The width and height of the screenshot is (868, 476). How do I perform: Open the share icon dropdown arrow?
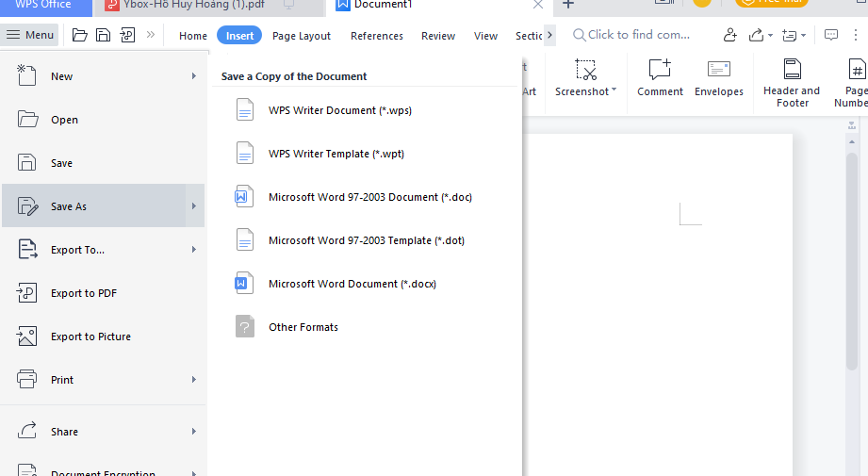[770, 36]
